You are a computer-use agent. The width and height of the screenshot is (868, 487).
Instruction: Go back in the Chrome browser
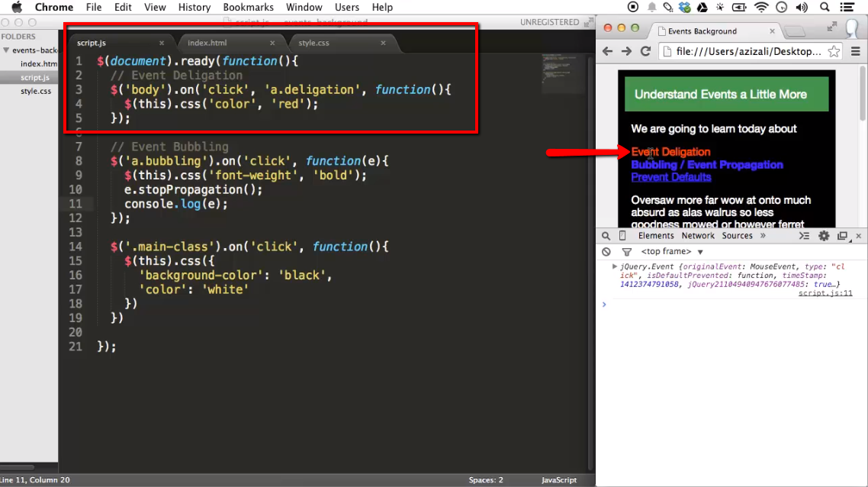tap(607, 52)
